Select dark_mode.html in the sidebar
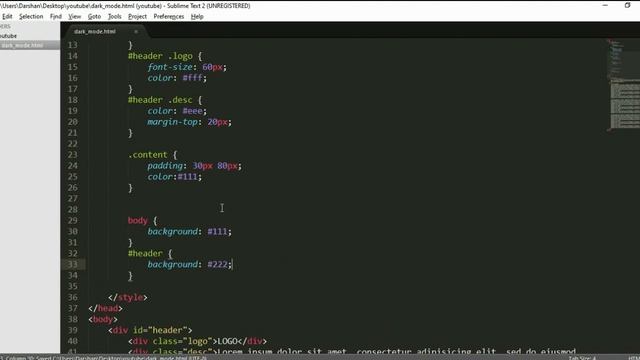Image resolution: width=640 pixels, height=360 pixels. pyautogui.click(x=22, y=45)
